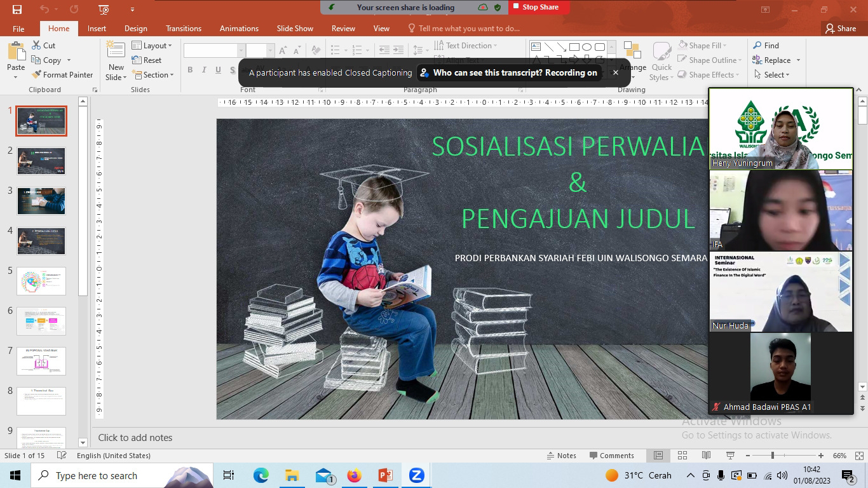Switch to Normal view icon
Image resolution: width=868 pixels, height=488 pixels.
[658, 456]
